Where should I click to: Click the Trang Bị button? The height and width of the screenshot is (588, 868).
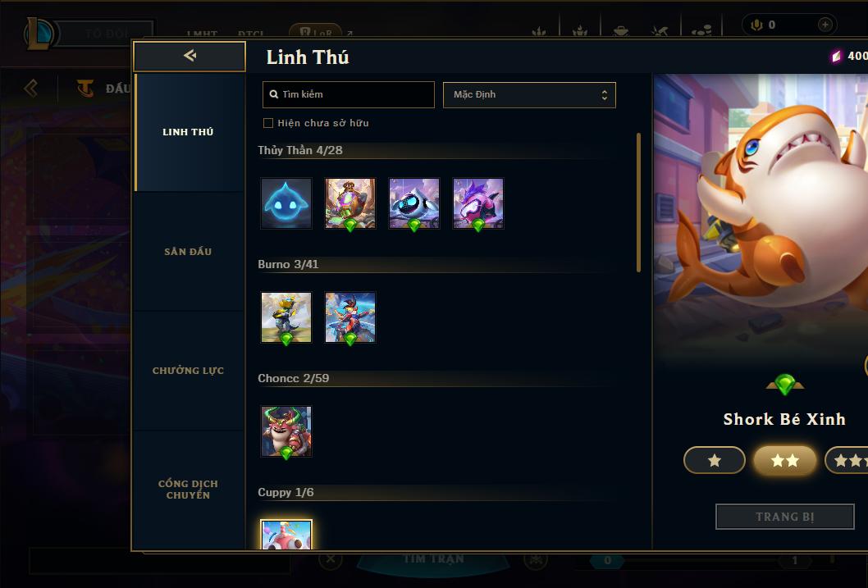pyautogui.click(x=784, y=517)
